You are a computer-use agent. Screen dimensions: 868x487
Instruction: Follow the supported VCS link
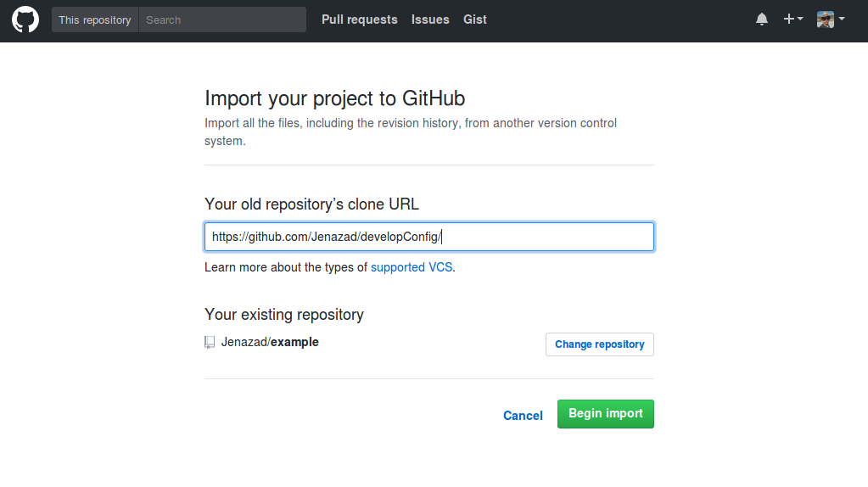412,267
